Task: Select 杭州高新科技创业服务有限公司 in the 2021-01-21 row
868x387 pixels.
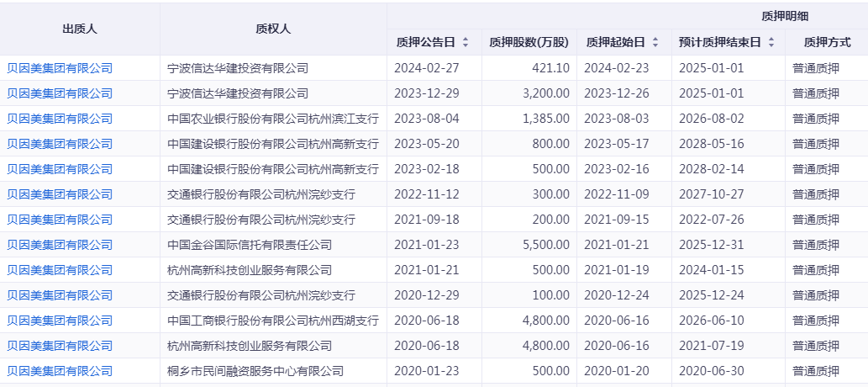Action: (250, 270)
